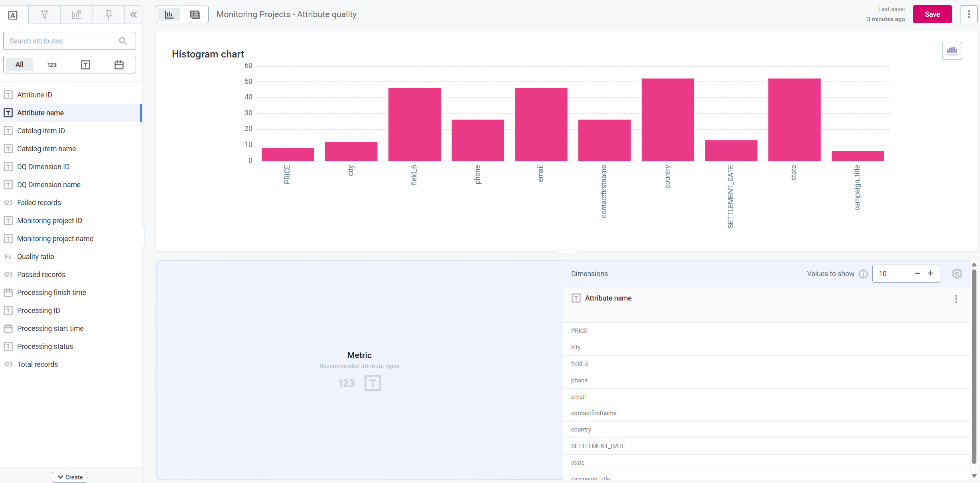Select the text attributes type filter

(x=85, y=64)
